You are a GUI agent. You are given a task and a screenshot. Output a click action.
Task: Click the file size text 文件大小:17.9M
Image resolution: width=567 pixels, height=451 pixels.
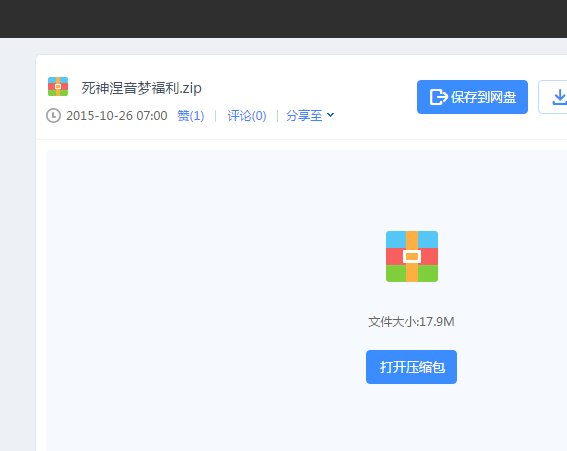point(411,322)
